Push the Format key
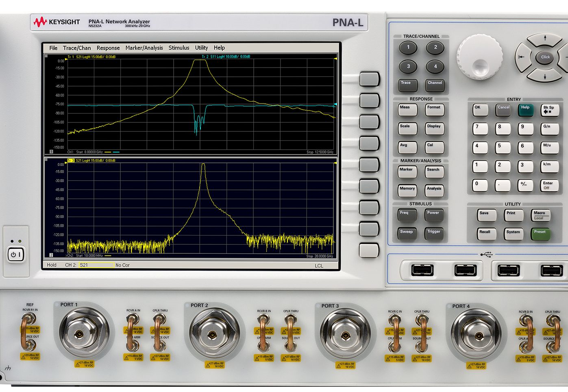This screenshot has height=392, width=568. coord(435,109)
